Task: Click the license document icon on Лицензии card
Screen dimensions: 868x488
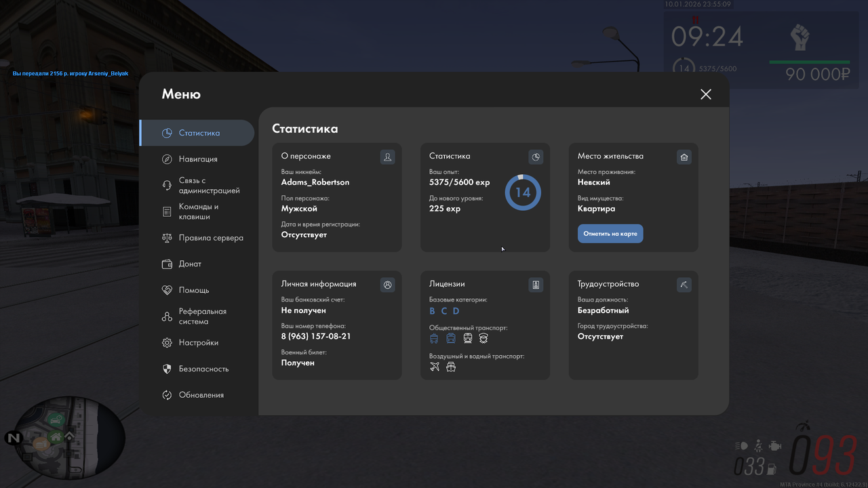Action: [x=536, y=285]
